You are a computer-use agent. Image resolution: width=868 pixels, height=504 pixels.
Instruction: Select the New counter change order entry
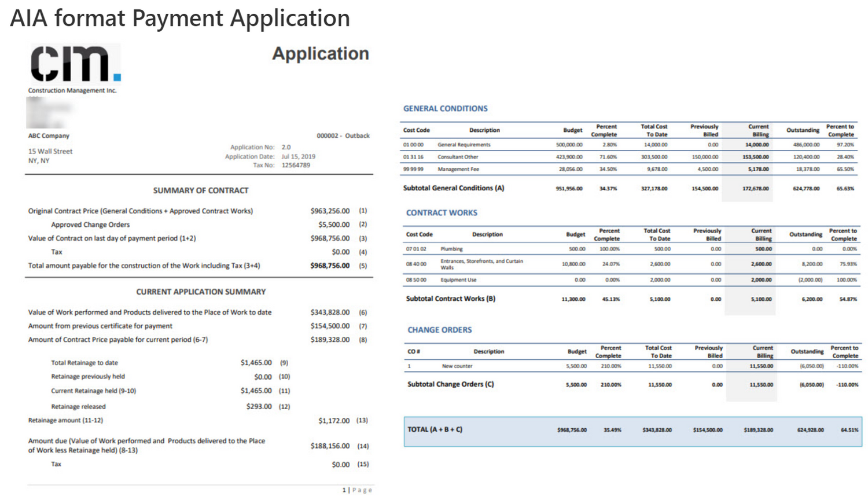click(x=457, y=366)
